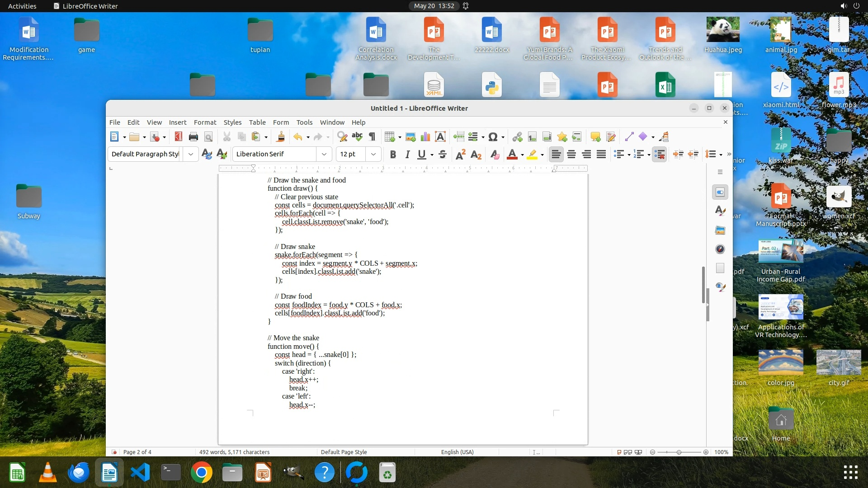
Task: Click English (USA) language in status bar
Action: (457, 452)
